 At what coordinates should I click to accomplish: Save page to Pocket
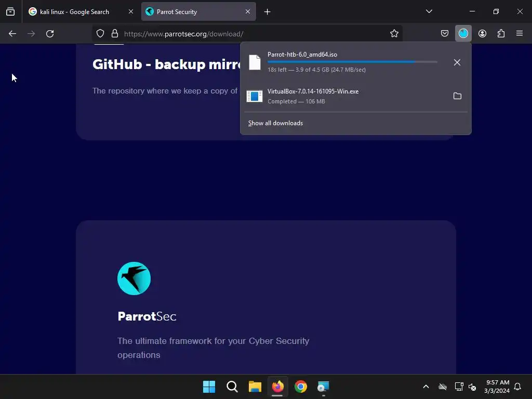coord(445,33)
